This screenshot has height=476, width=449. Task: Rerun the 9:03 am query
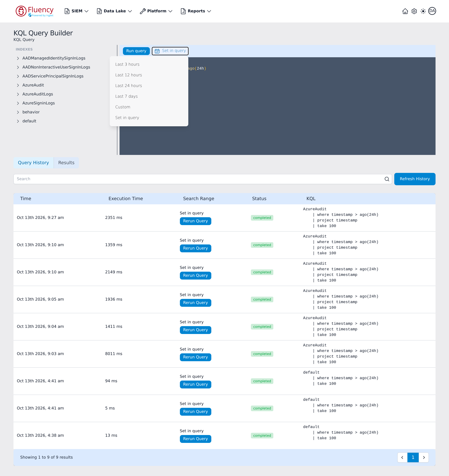pos(195,357)
